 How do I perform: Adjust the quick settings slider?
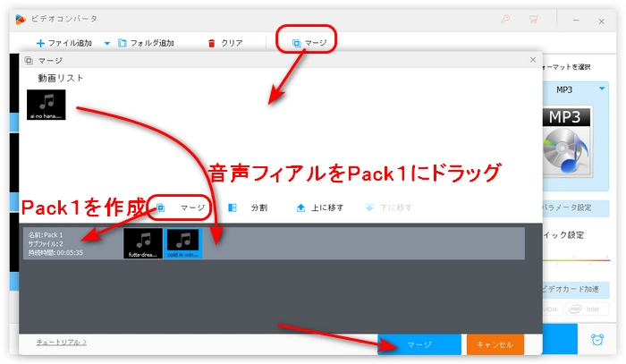tap(576, 260)
